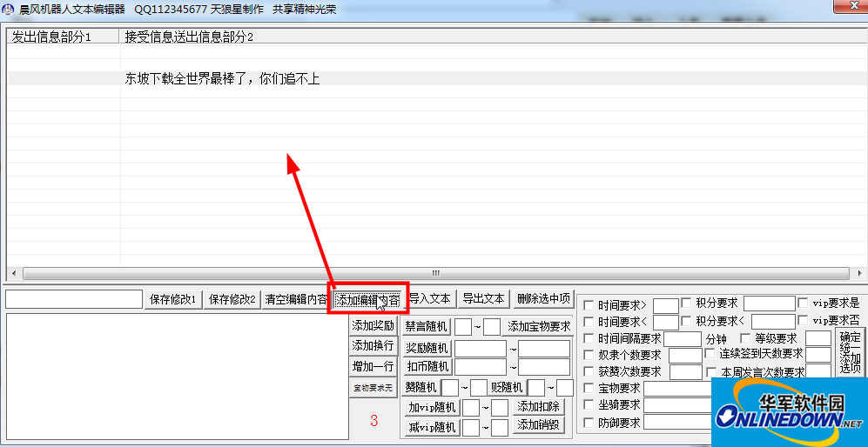The height and width of the screenshot is (447, 868).
Task: Tick the 积分要求 checkbox
Action: point(686,304)
